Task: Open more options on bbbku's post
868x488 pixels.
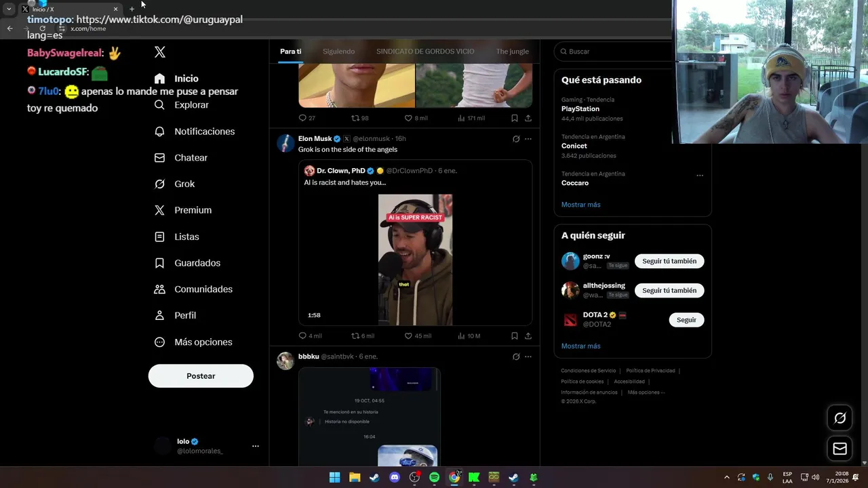Action: 528,357
